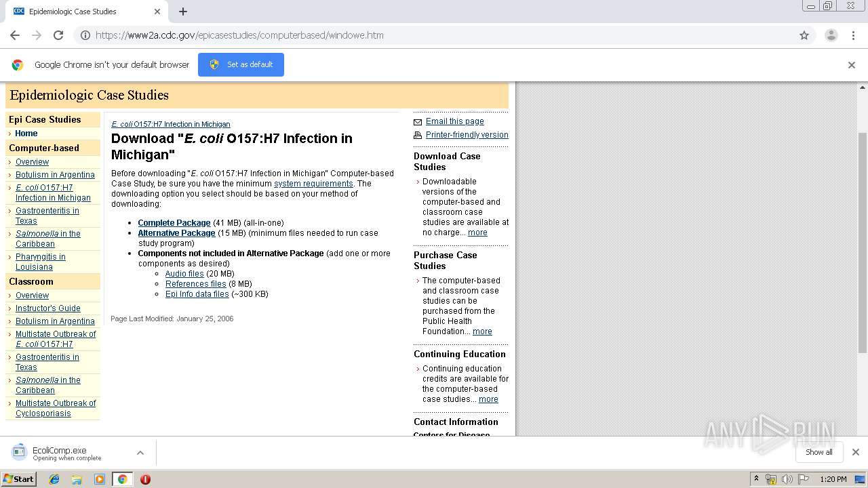Open the EcoliComp.exe download options chevron

(x=140, y=453)
